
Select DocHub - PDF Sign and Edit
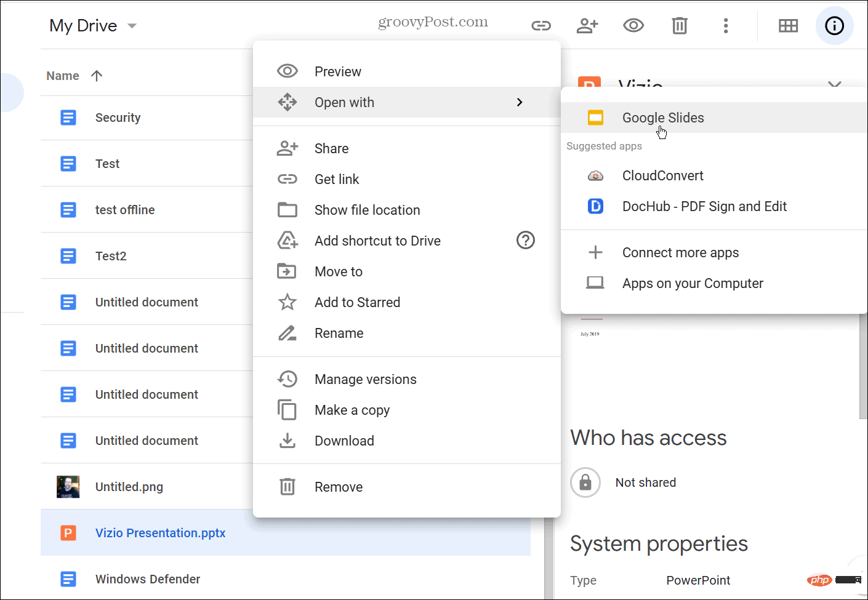[x=714, y=206]
